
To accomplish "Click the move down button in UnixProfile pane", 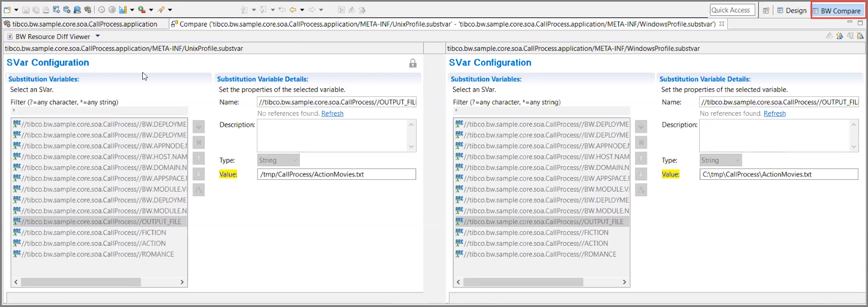I will pos(199,174).
